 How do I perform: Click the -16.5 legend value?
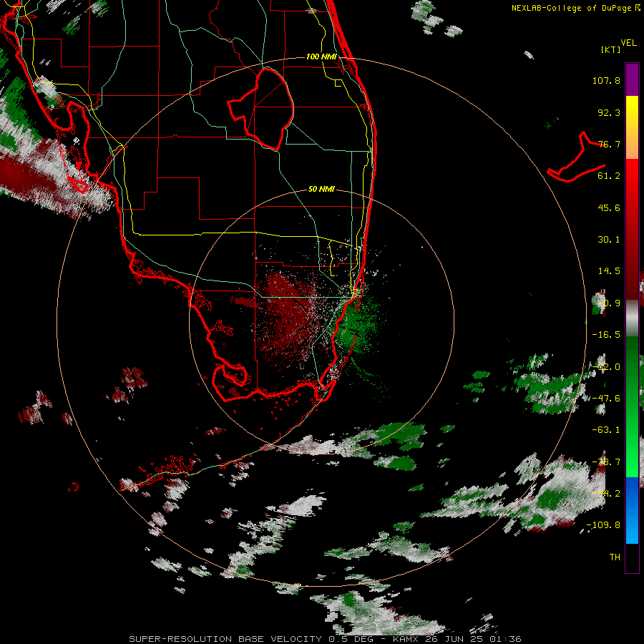tap(606, 335)
